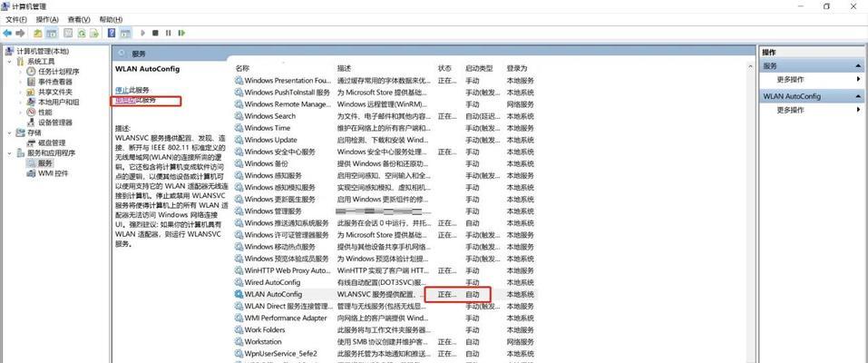Click the Export list toolbar icon

pyautogui.click(x=94, y=34)
